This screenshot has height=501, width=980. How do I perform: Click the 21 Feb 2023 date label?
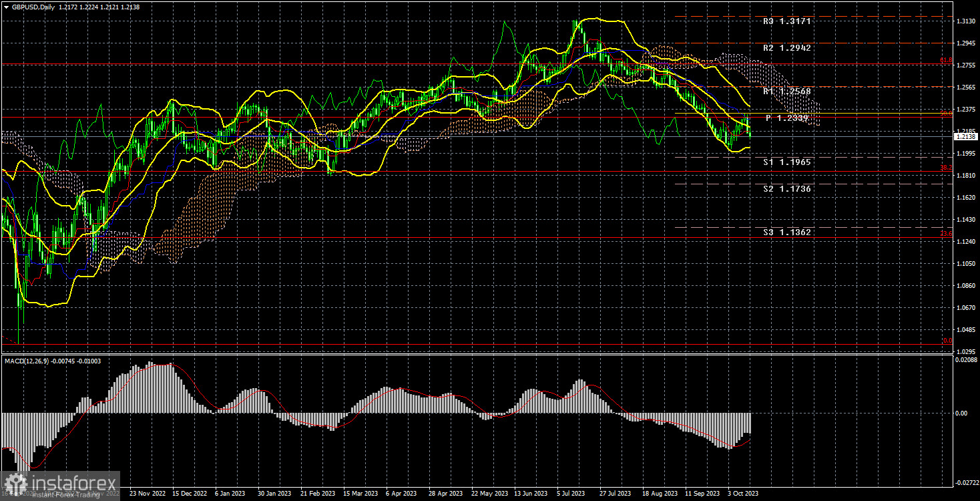(x=318, y=494)
